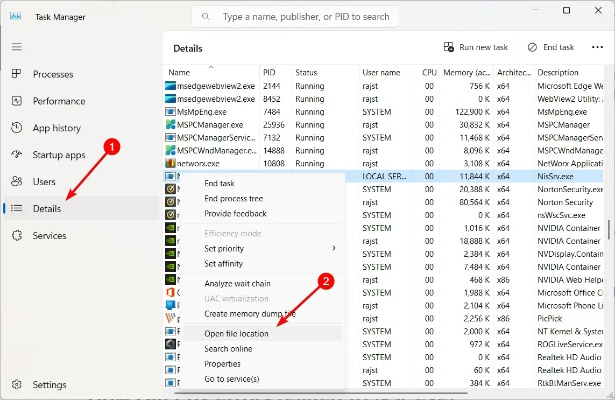Viewport: 615px width, 400px height.
Task: Choose End process tree menu item
Action: click(234, 198)
